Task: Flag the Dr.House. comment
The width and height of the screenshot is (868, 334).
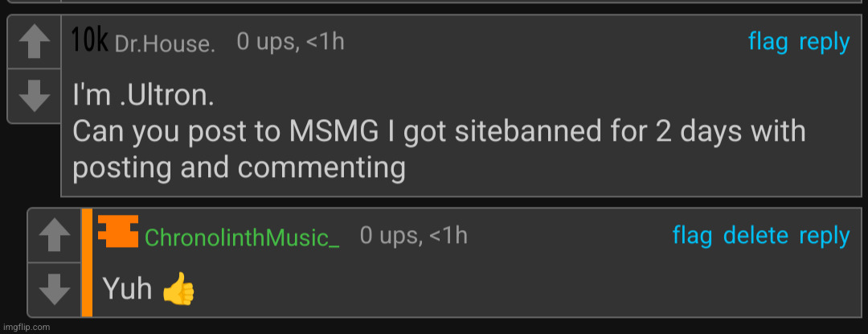Action: [x=768, y=42]
